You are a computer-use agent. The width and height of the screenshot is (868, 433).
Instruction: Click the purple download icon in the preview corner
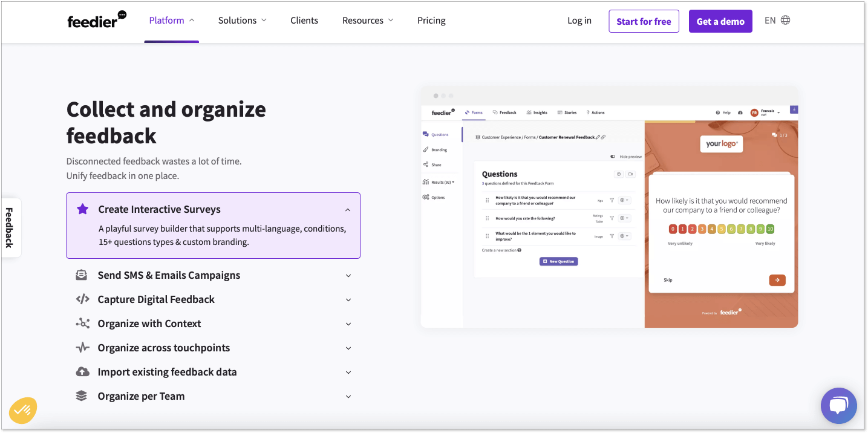[x=794, y=109]
